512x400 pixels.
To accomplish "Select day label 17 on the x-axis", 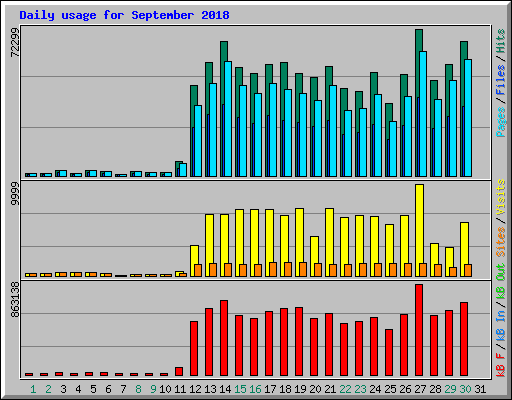I will pos(270,389).
